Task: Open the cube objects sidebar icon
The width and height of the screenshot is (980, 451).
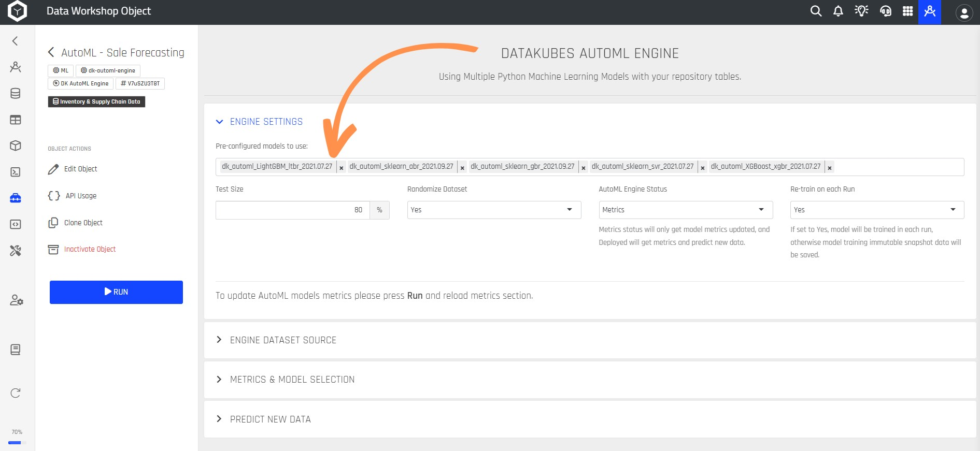Action: point(16,146)
